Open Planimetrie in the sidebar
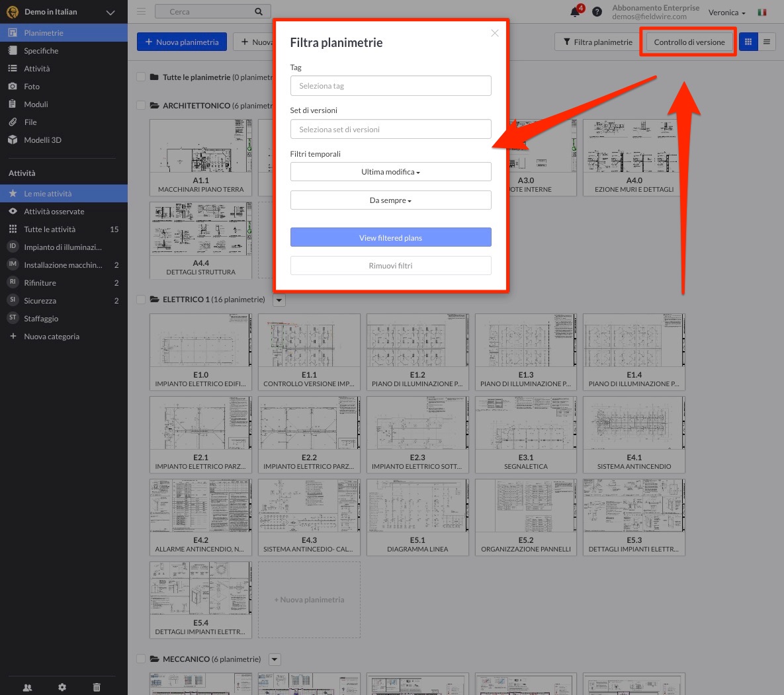 (x=64, y=33)
